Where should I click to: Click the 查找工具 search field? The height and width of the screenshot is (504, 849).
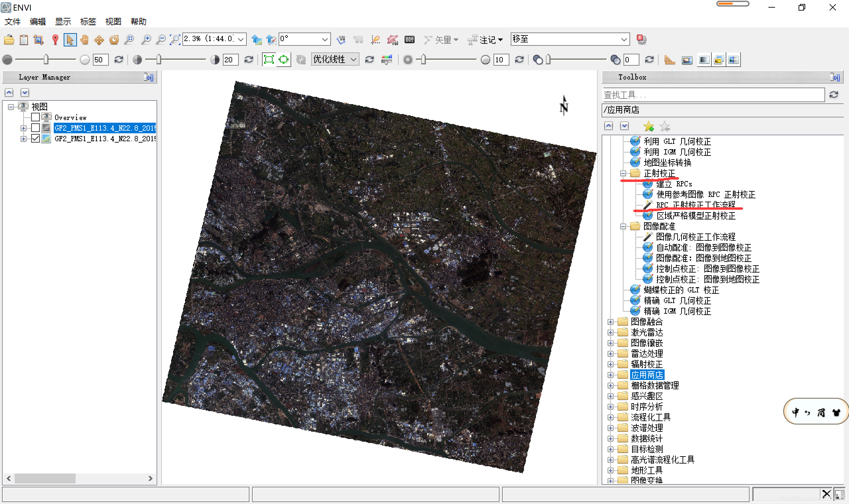point(713,95)
